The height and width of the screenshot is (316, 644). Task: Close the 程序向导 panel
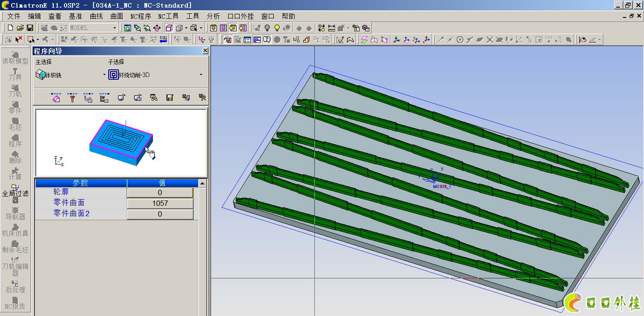(x=205, y=51)
